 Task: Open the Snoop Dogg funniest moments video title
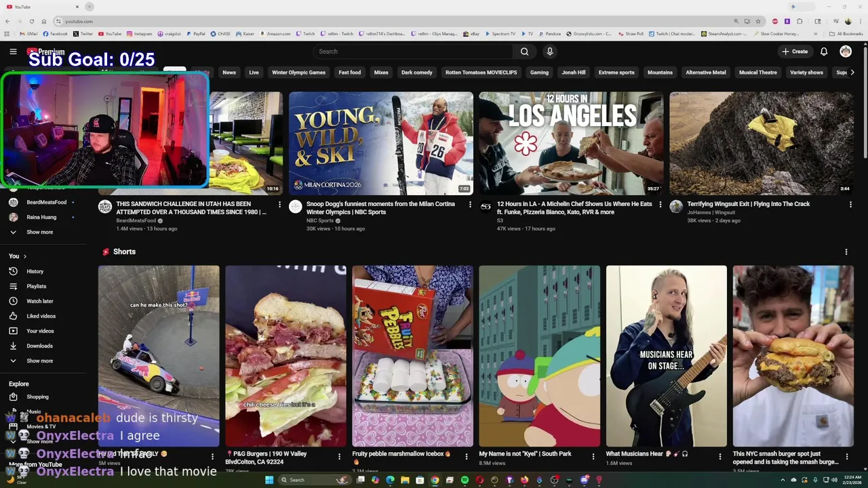tap(380, 207)
